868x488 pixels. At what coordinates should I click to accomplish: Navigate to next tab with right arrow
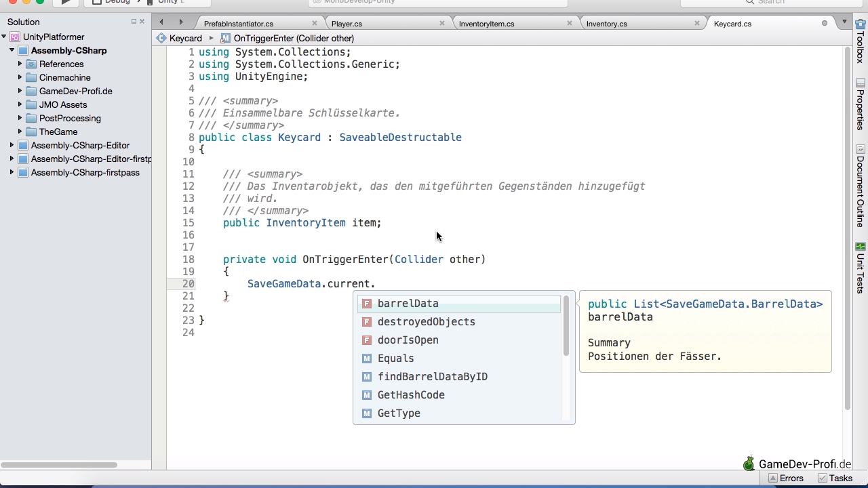[x=180, y=22]
